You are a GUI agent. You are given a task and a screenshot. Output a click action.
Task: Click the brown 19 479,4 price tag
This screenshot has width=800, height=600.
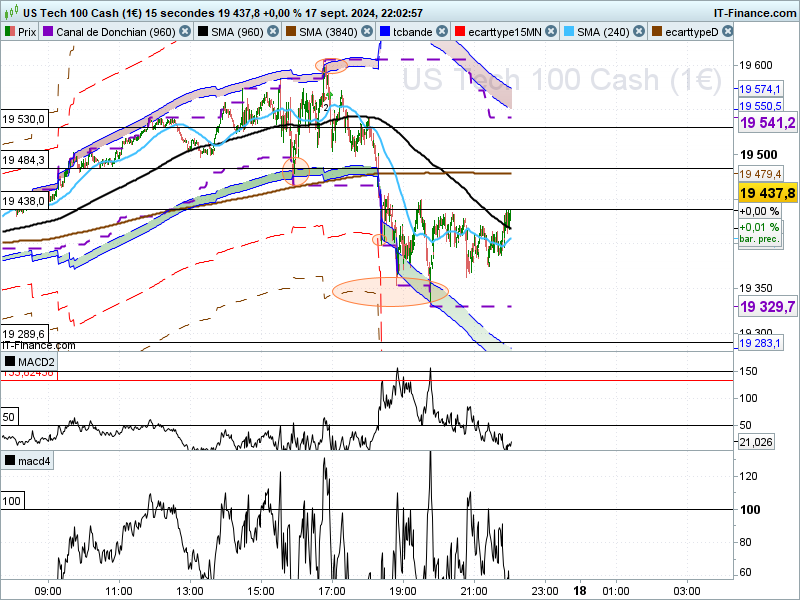(x=760, y=174)
